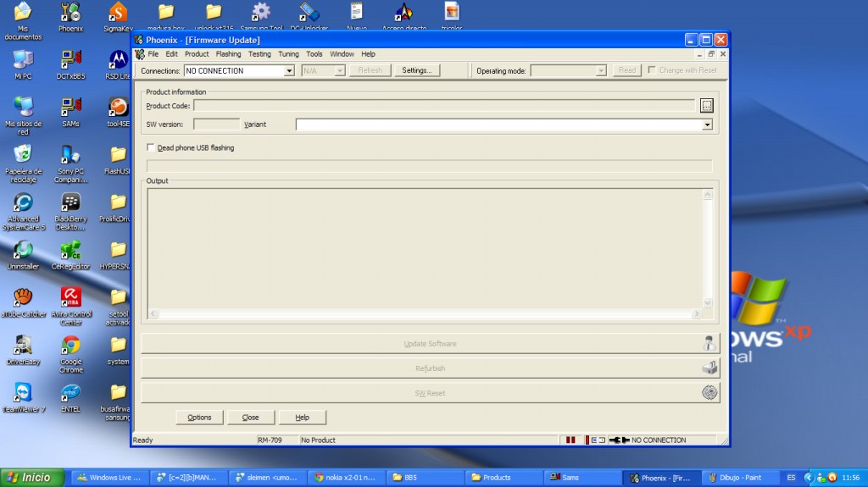Click the product code browse icon button

click(x=706, y=105)
